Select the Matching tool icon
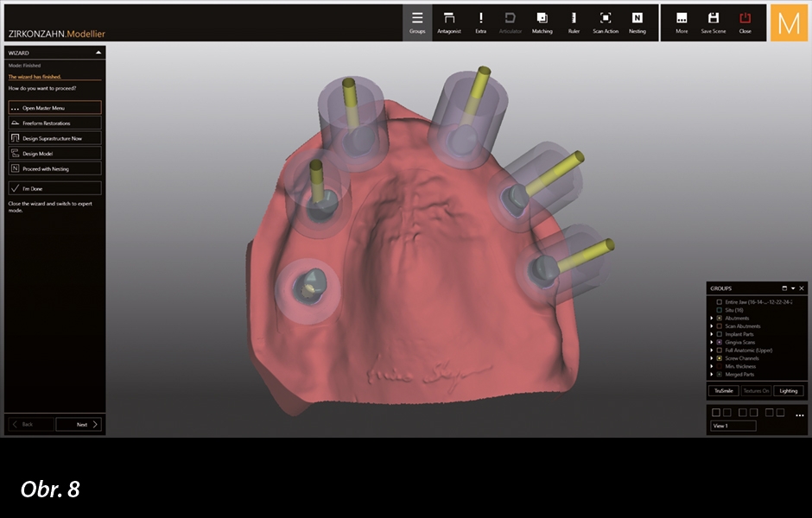This screenshot has height=518, width=812. click(x=542, y=22)
